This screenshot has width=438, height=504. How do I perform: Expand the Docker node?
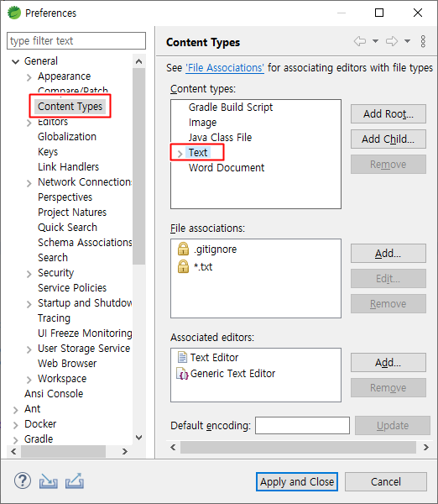[x=15, y=425]
